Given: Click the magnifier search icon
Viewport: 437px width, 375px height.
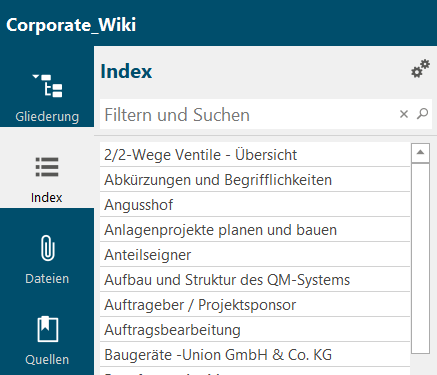Looking at the screenshot, I should coord(422,114).
